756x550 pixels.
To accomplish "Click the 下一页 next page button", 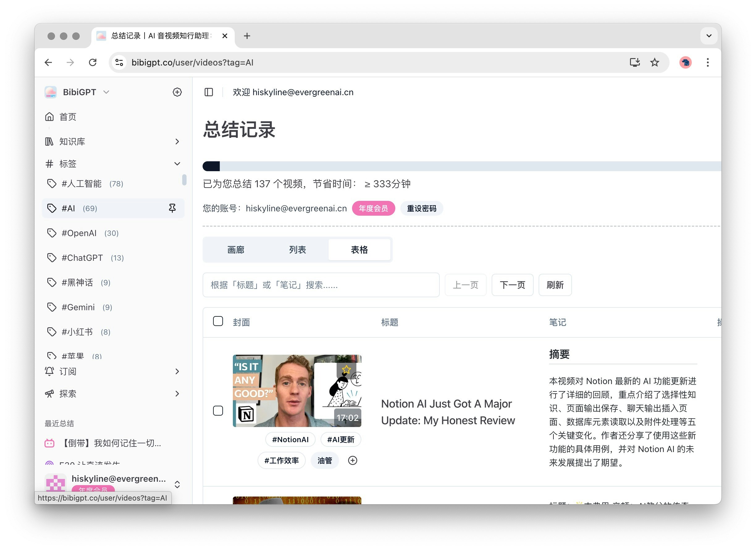I will pos(512,285).
